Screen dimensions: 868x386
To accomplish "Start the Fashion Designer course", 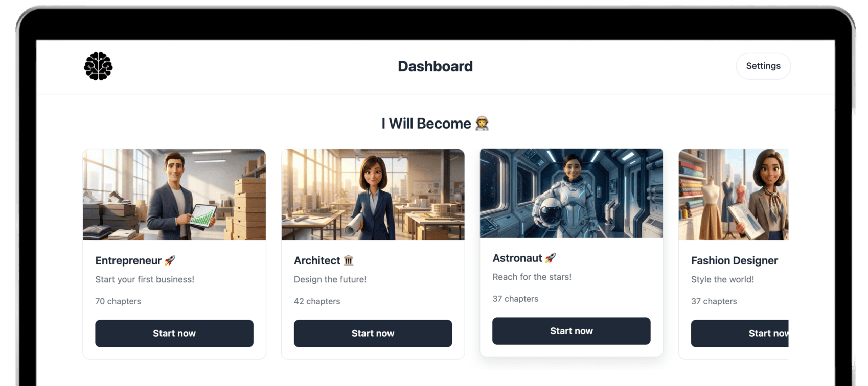I will 740,333.
